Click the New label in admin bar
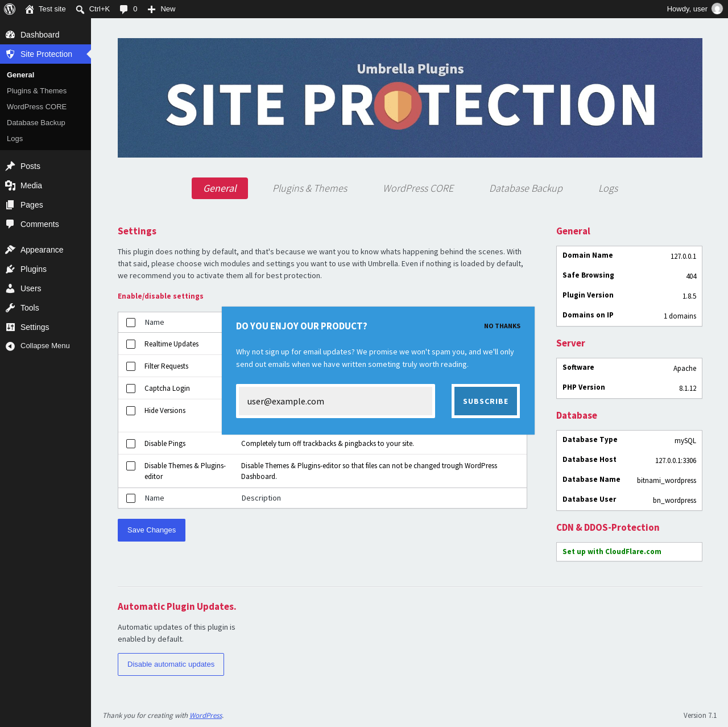The width and height of the screenshot is (728, 727). point(168,9)
